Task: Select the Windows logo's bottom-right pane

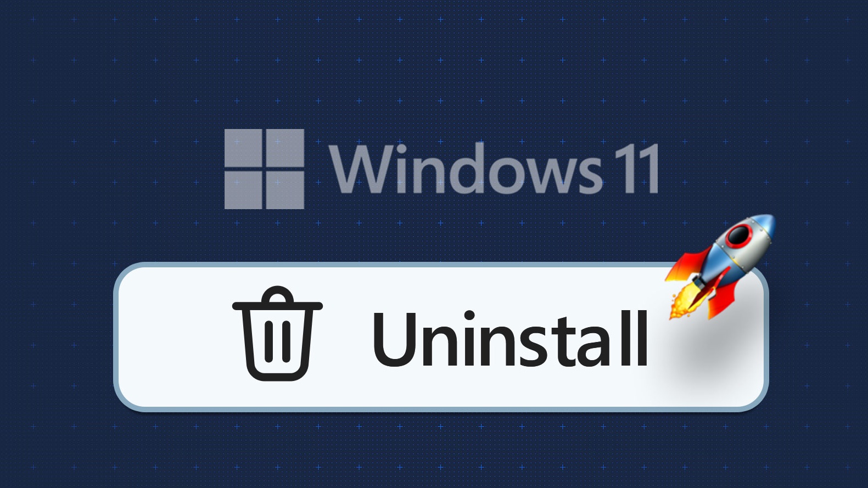Action: [x=285, y=190]
